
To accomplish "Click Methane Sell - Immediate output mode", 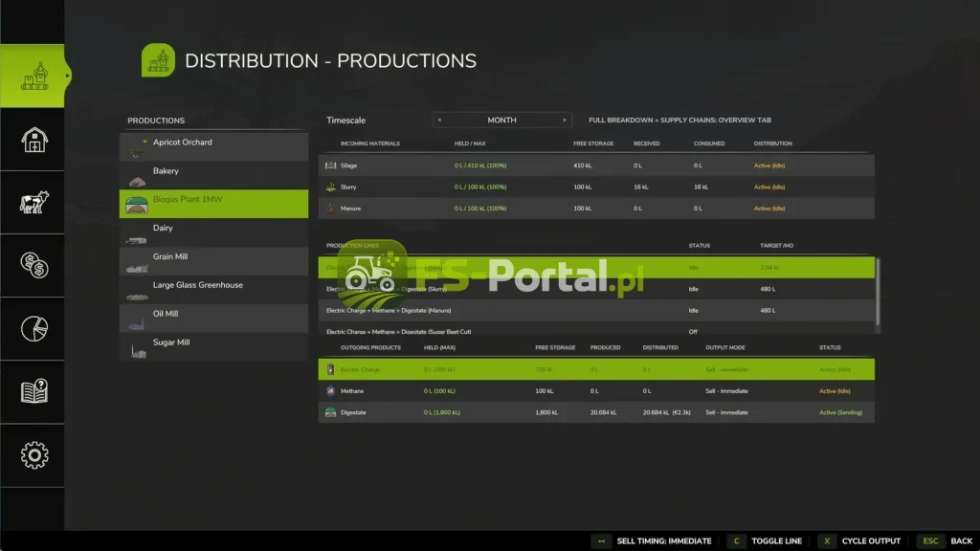I will coord(726,391).
